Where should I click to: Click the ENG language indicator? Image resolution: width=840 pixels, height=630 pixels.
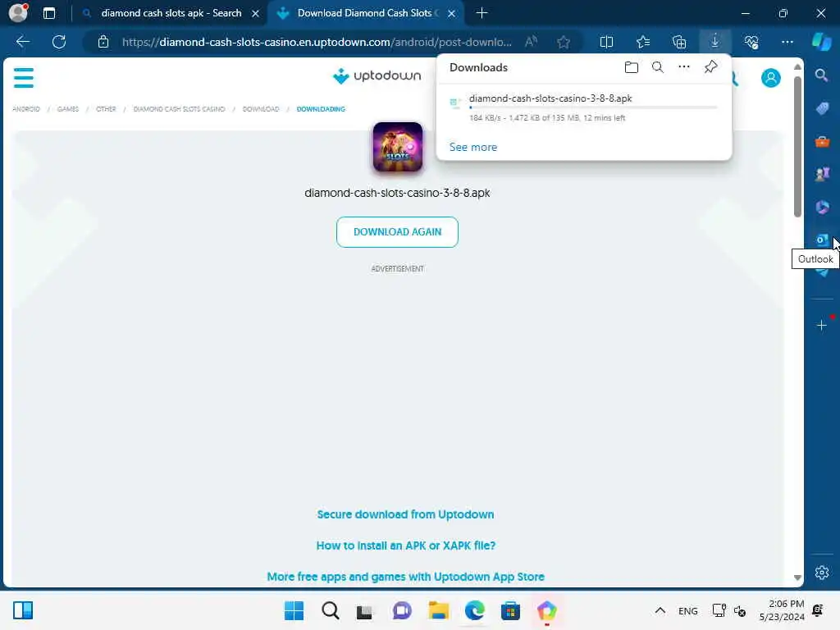click(688, 610)
